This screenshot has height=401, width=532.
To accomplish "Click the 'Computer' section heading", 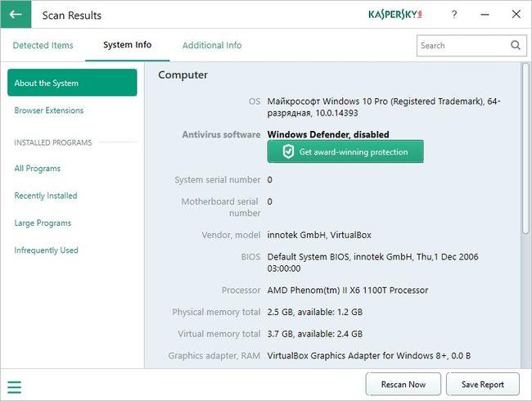I will 183,75.
